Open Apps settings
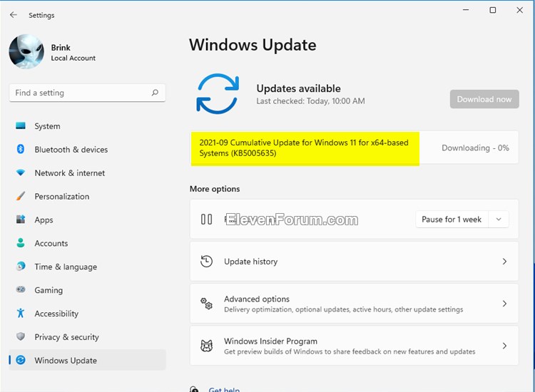 point(87,220)
